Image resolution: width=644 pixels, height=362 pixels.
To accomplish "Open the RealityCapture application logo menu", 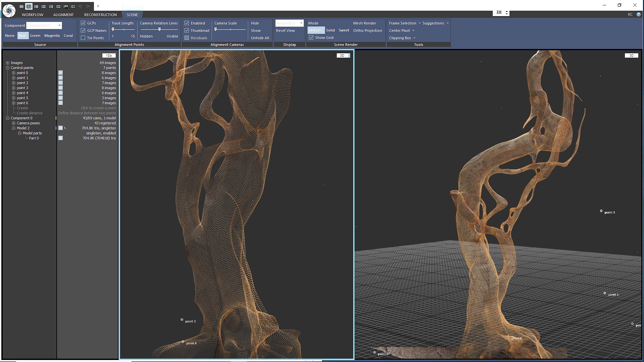I will pos(9,10).
